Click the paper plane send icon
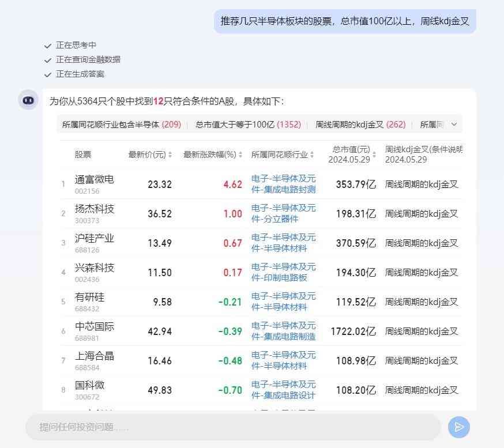This screenshot has width=504, height=448. click(458, 427)
